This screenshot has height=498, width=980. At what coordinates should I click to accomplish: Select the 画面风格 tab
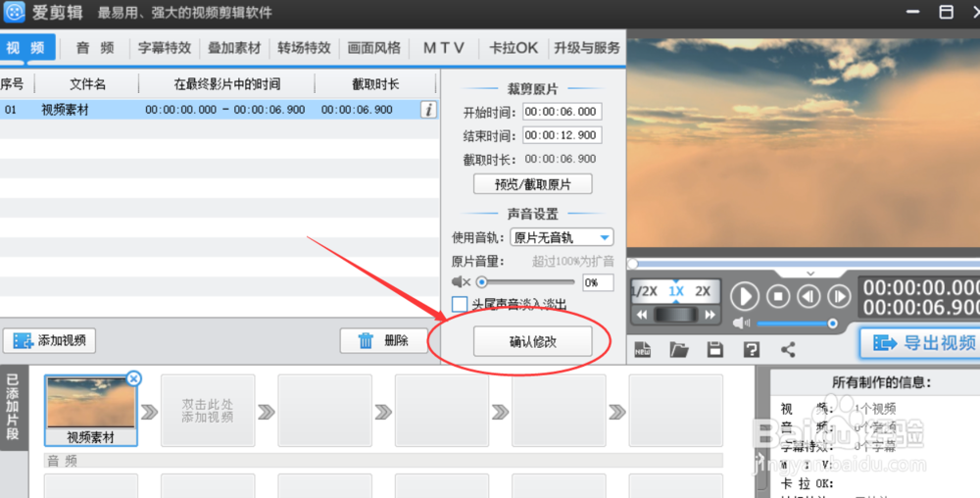tap(373, 48)
